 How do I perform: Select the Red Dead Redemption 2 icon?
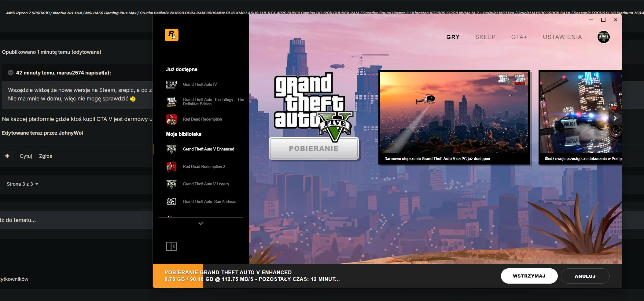171,167
